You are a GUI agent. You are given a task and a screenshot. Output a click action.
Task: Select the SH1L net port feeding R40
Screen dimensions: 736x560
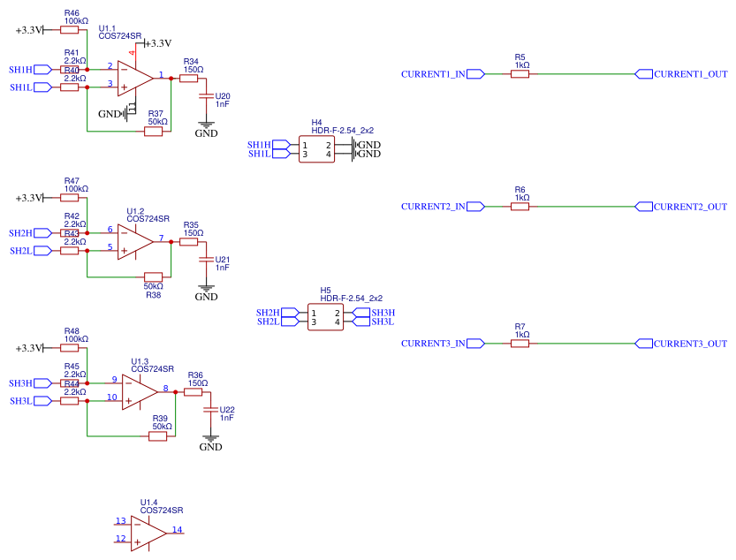coord(42,87)
